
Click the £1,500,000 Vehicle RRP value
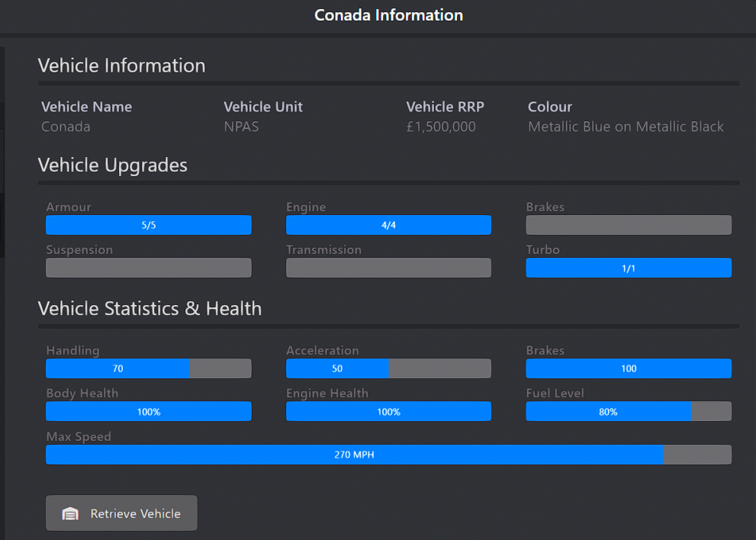(441, 127)
